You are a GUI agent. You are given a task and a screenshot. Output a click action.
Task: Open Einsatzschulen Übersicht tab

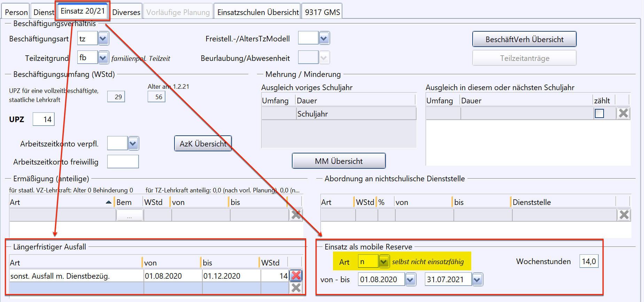click(258, 12)
